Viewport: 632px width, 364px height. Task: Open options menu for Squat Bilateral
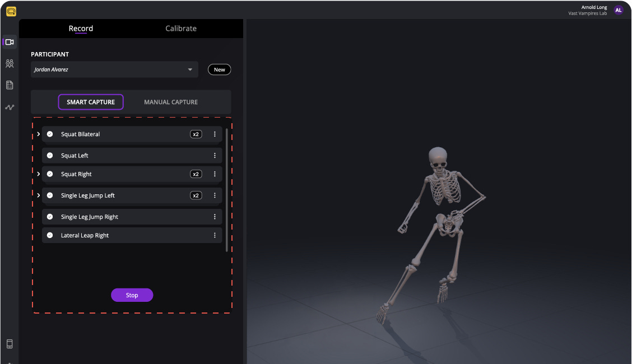[215, 134]
